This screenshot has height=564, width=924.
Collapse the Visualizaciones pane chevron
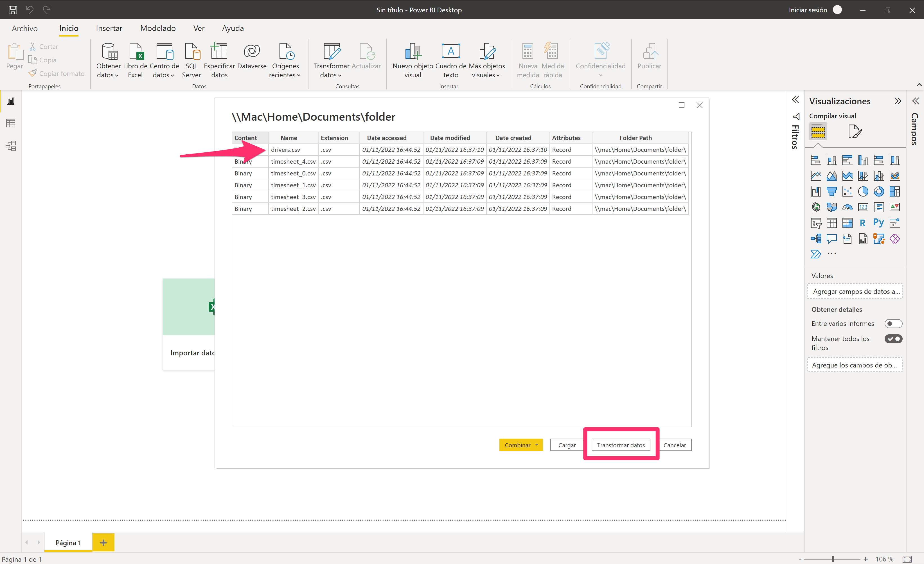898,101
